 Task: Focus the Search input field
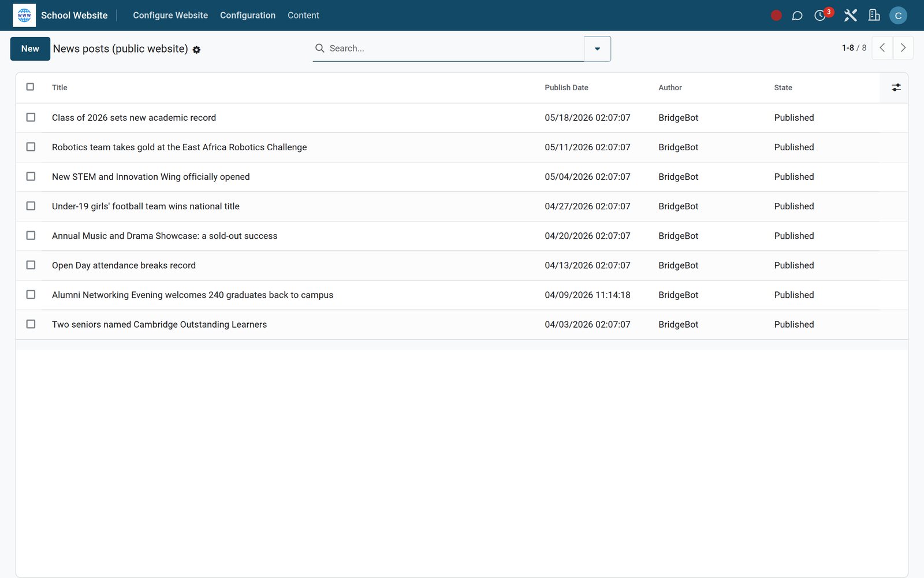pos(455,49)
